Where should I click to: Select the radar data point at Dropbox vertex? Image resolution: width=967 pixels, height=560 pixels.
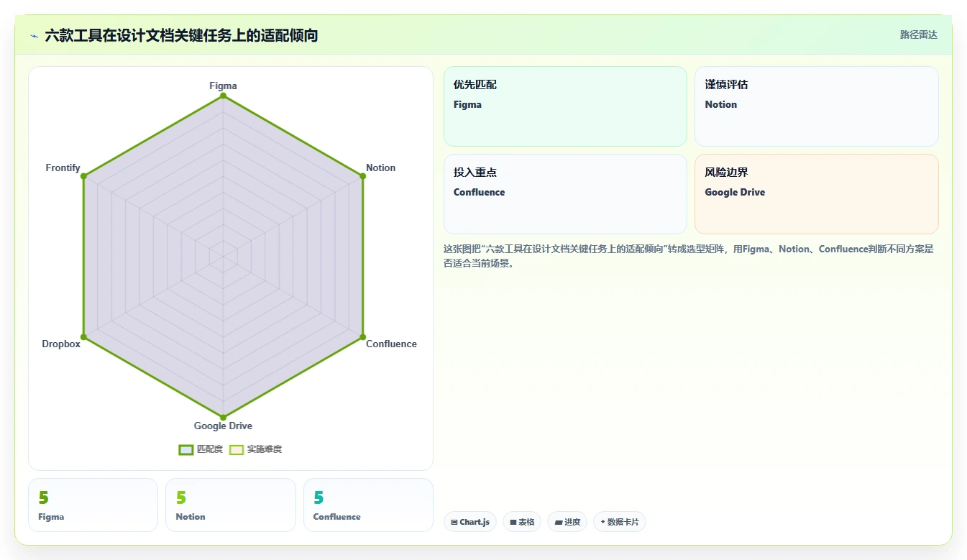(x=83, y=336)
